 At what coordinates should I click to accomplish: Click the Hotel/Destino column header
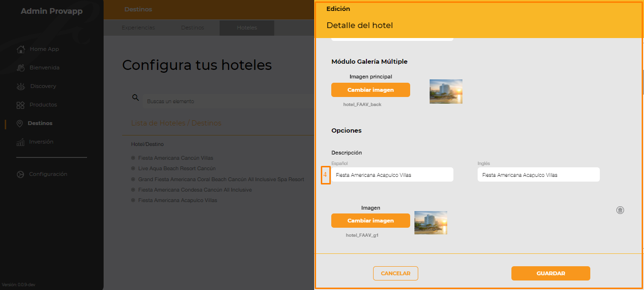pyautogui.click(x=147, y=144)
